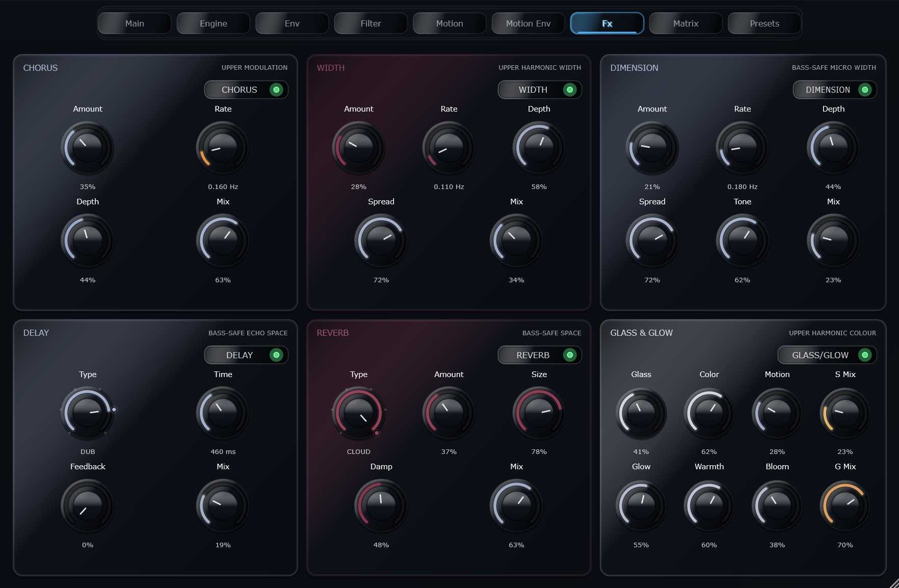Click the Chorus Rate knob at 0.160 Hz
The width and height of the screenshot is (899, 588).
(223, 148)
